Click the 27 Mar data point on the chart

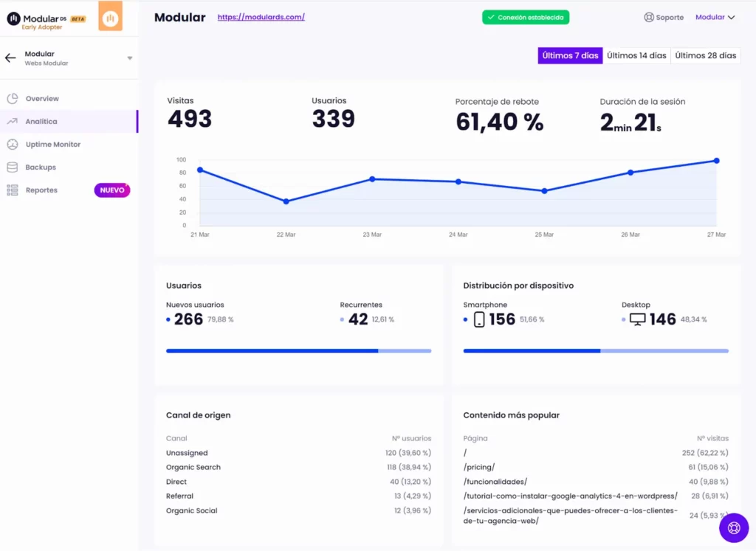pyautogui.click(x=715, y=160)
